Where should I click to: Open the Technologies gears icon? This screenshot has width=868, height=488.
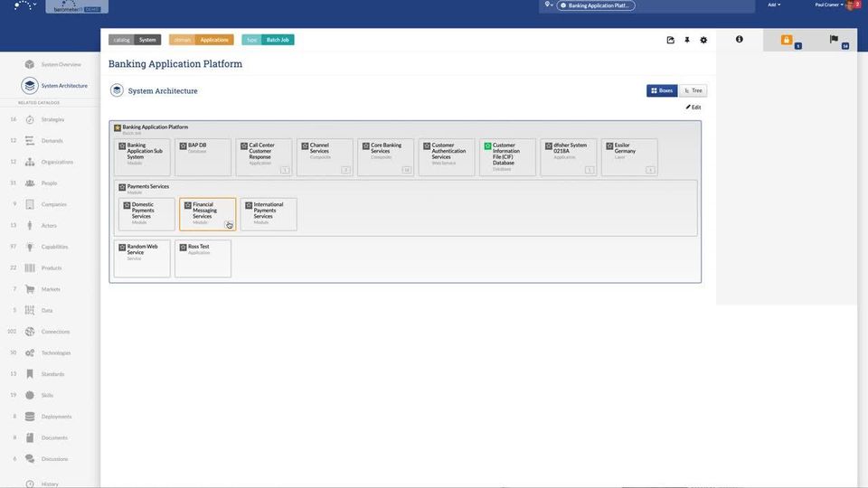pos(30,353)
